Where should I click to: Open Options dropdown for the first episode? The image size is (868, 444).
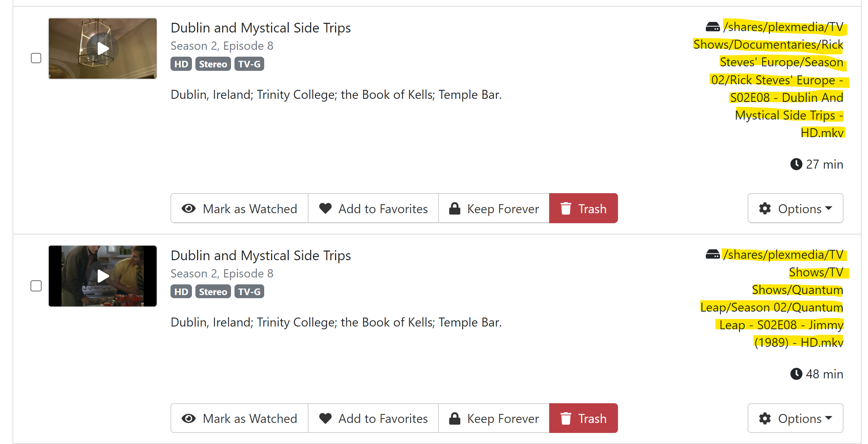click(x=795, y=209)
